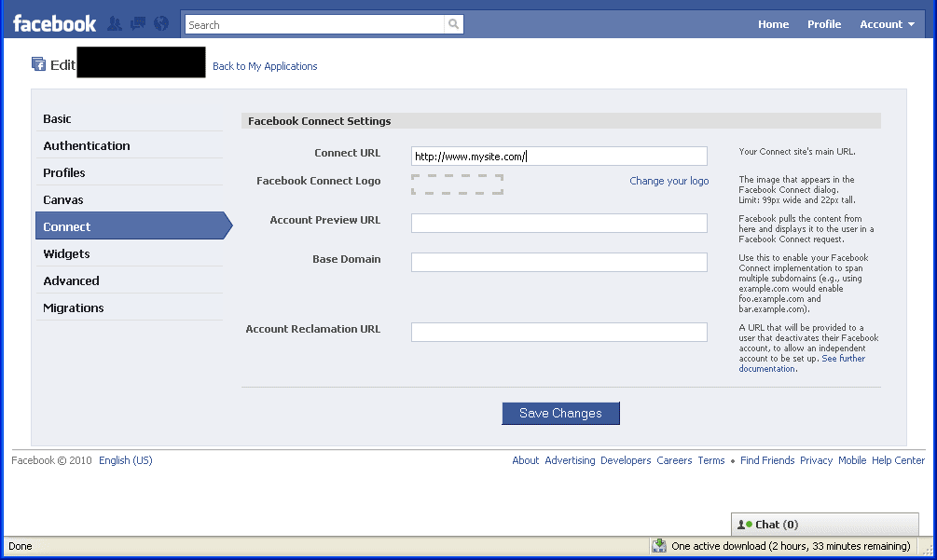Viewport: 937px width, 560px height.
Task: Select the Widgets settings tab
Action: [129, 253]
